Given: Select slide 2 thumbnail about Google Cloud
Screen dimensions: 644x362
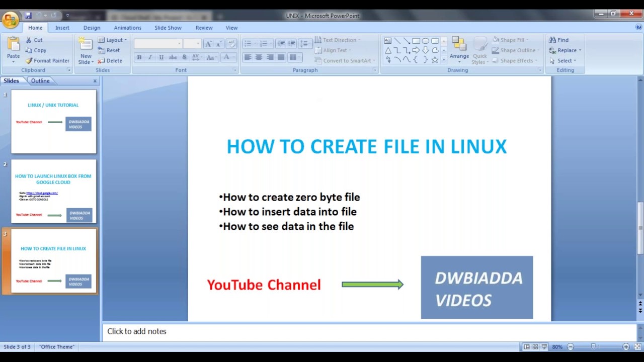Looking at the screenshot, I should 54,191.
